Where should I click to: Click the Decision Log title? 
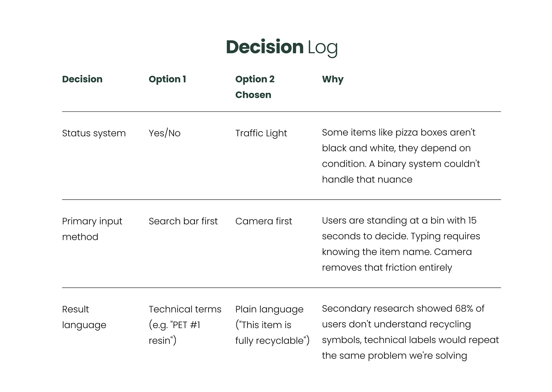pyautogui.click(x=281, y=47)
